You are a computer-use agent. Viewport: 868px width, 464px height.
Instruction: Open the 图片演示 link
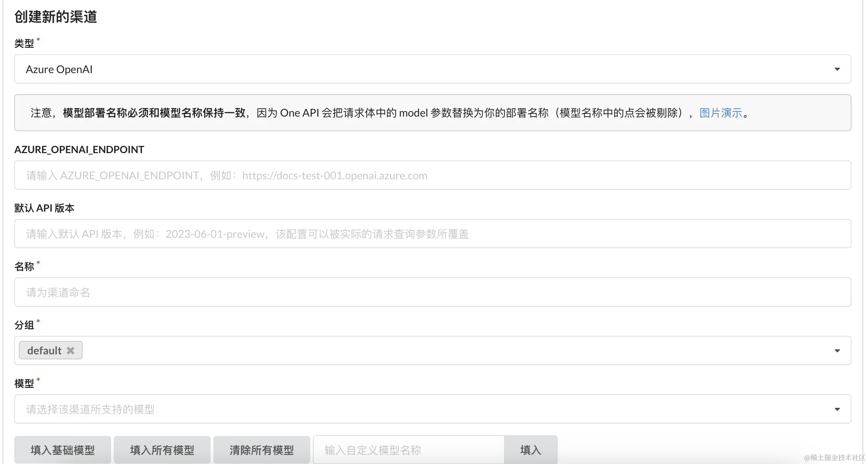click(720, 113)
